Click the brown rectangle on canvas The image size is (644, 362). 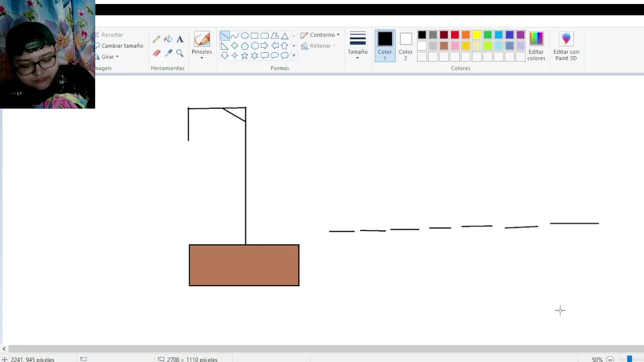pos(244,265)
